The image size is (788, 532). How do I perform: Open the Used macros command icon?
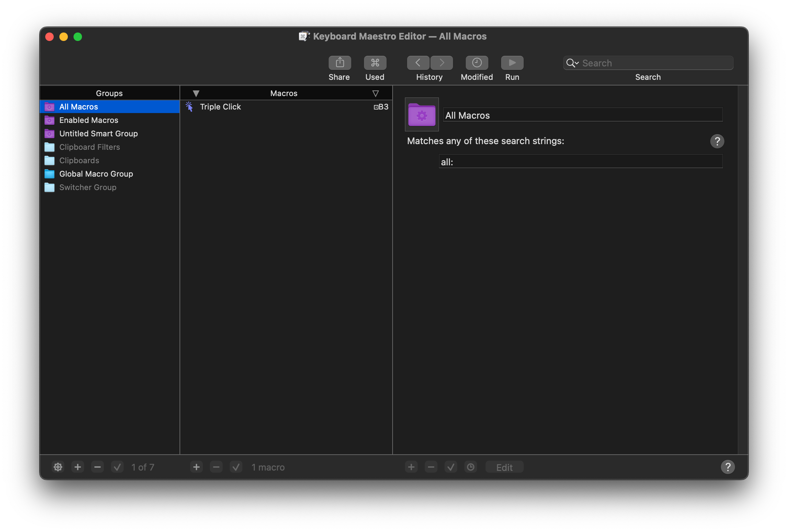pyautogui.click(x=375, y=63)
